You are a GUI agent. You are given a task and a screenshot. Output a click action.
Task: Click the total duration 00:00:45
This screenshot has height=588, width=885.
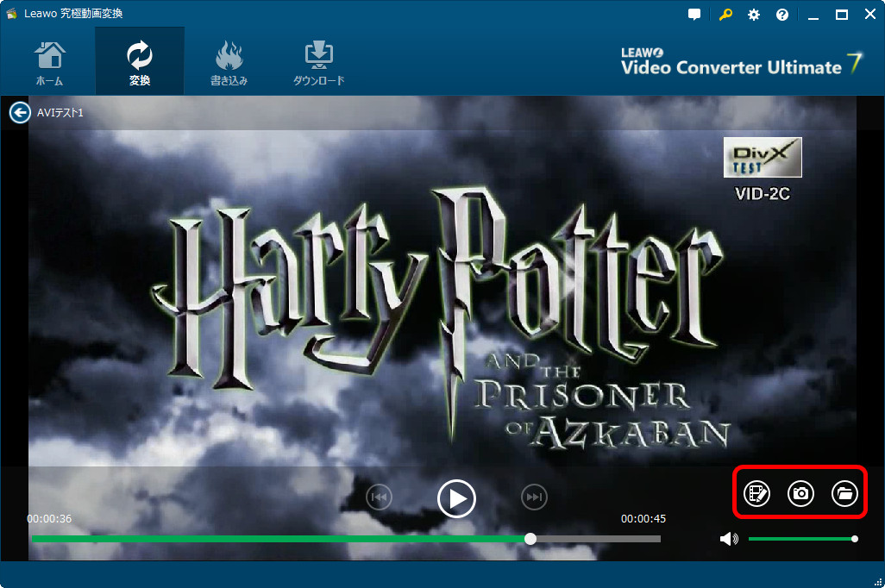click(x=643, y=518)
